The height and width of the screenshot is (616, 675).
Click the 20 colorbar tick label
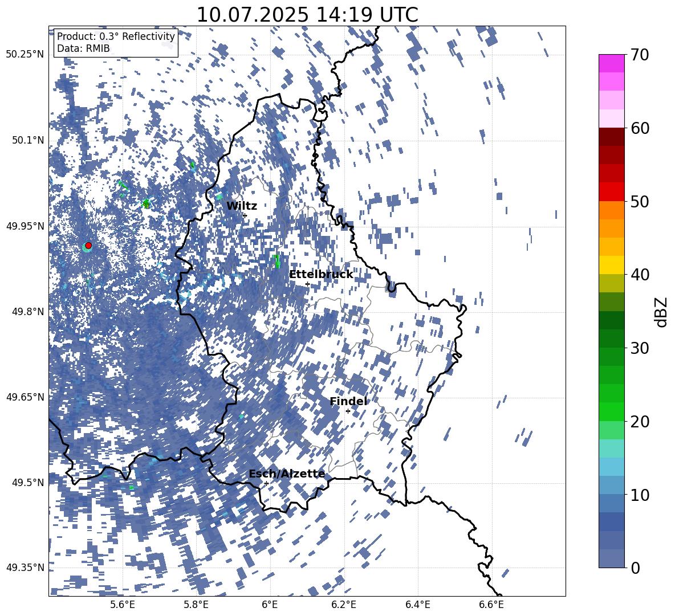click(640, 422)
